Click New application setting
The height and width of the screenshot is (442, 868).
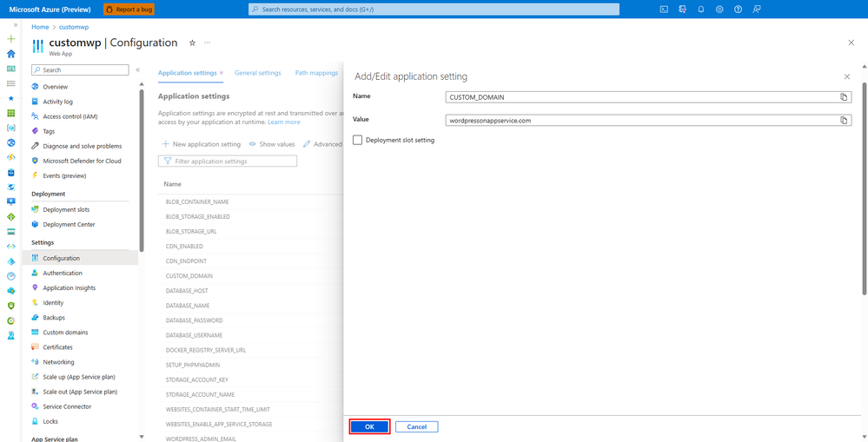[202, 144]
